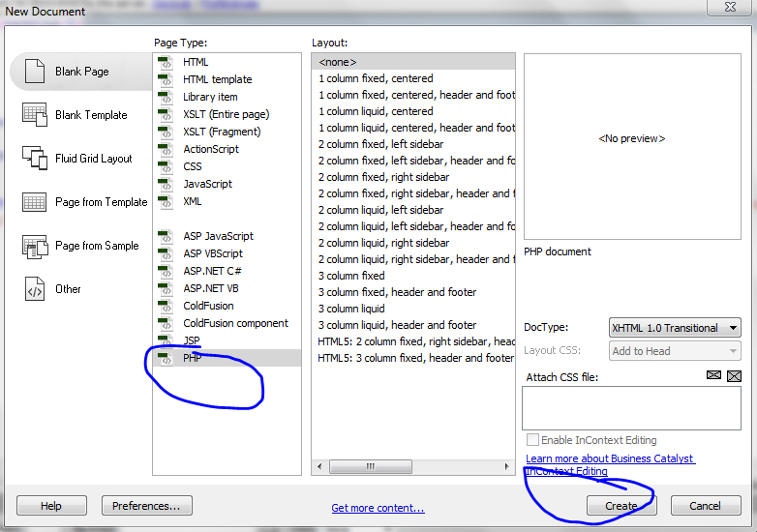This screenshot has width=757, height=532.
Task: Click the ActionScript file icon
Action: (166, 150)
